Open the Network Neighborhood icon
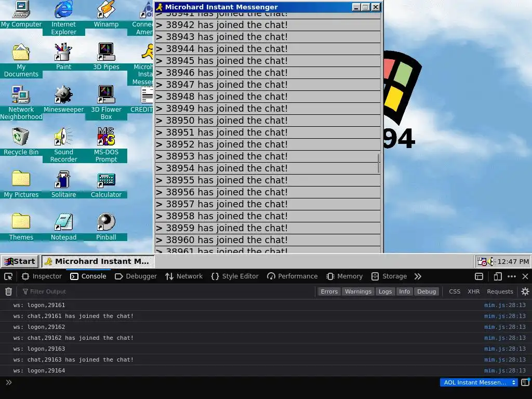 pos(21,103)
